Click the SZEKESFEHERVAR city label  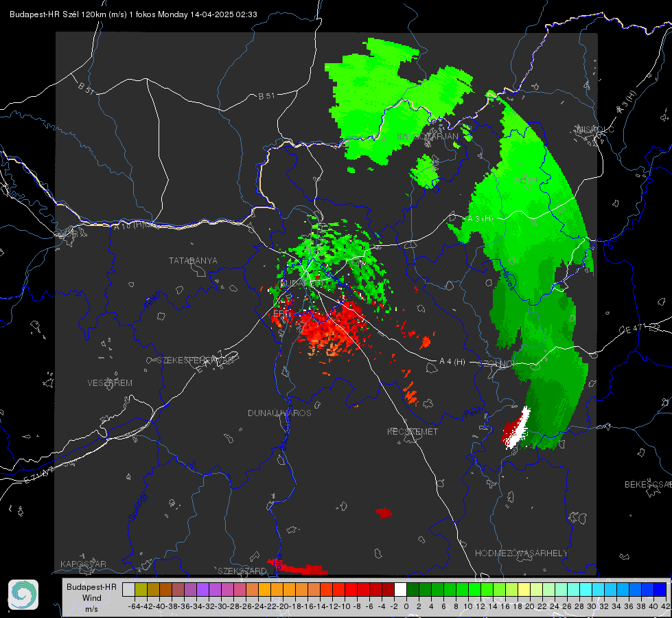(196, 360)
